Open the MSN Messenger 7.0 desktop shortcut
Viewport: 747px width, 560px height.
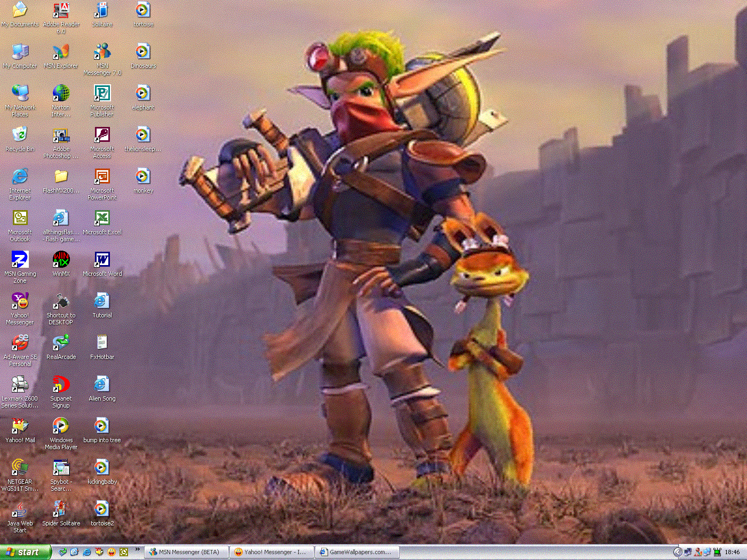pyautogui.click(x=102, y=59)
